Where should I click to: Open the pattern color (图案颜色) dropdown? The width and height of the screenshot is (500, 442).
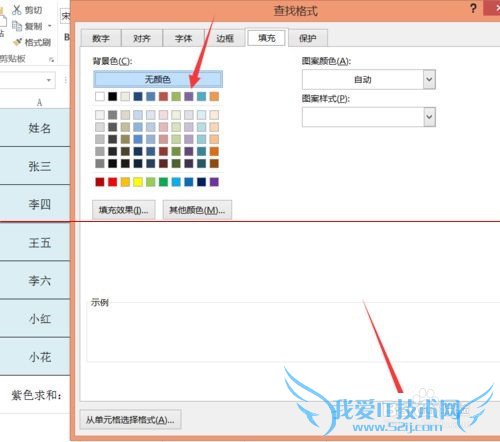point(429,79)
